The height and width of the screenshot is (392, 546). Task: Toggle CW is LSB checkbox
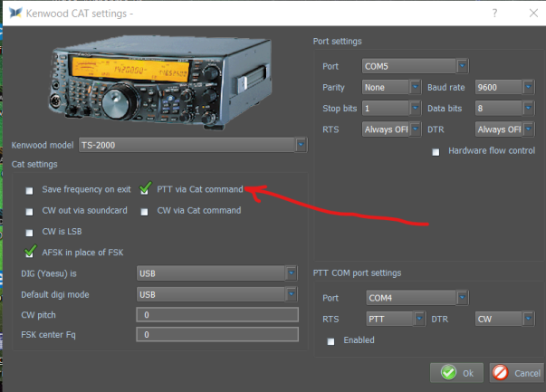pyautogui.click(x=30, y=232)
